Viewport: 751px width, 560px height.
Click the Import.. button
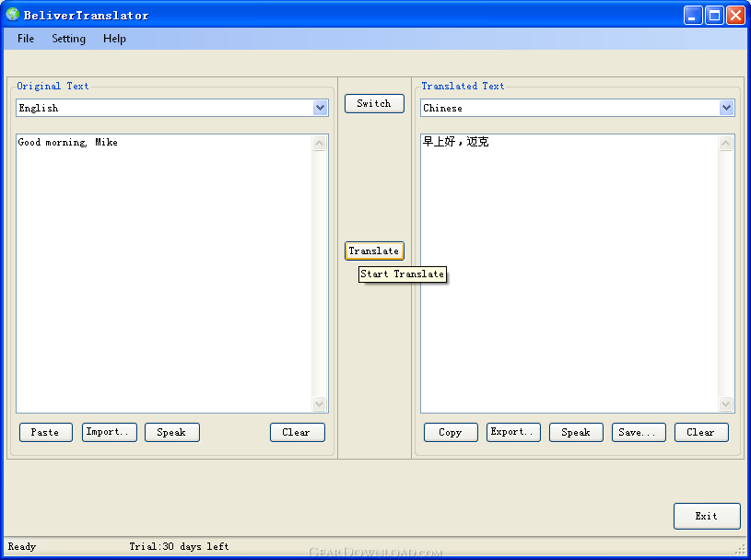110,432
